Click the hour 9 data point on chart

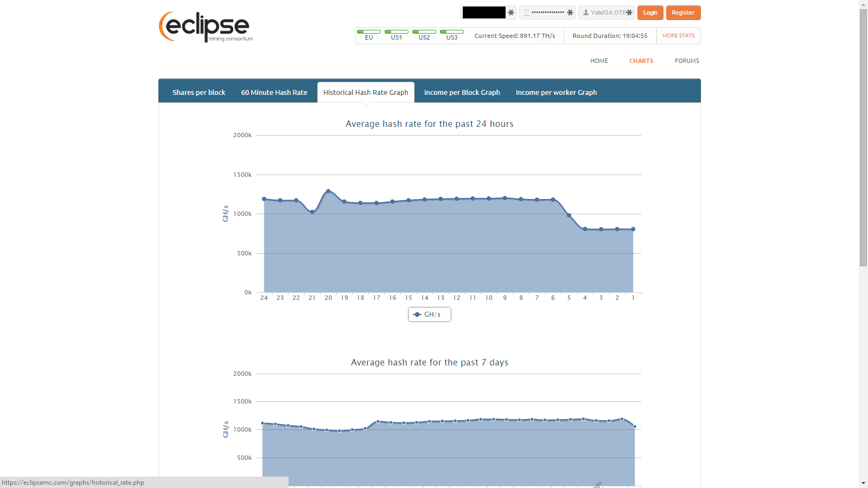pyautogui.click(x=505, y=198)
